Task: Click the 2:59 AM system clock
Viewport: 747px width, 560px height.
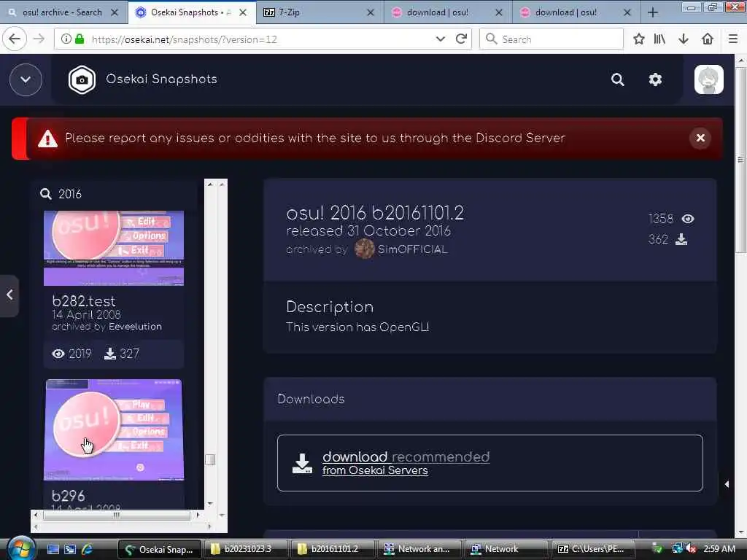Action: point(719,549)
